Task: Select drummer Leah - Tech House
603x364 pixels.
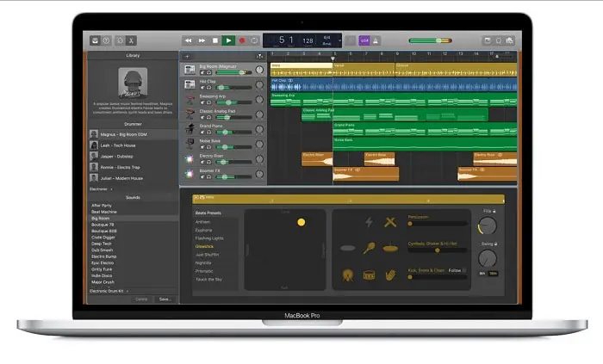Action: pyautogui.click(x=133, y=145)
